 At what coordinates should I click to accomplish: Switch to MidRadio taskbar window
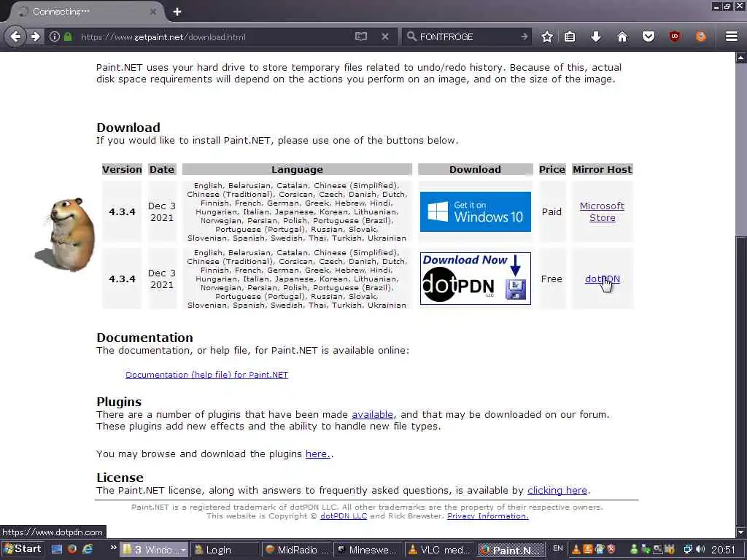pos(296,550)
